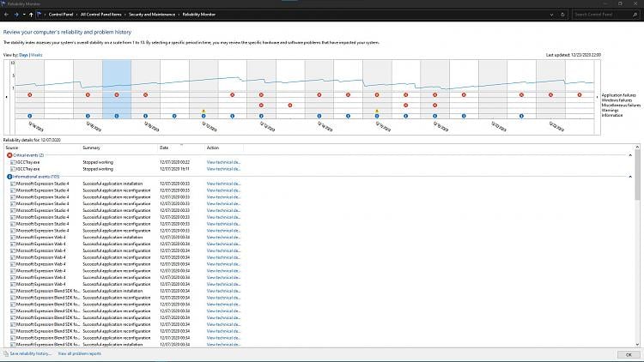Go up one folder level
The width and height of the screenshot is (644, 362).
point(31,15)
